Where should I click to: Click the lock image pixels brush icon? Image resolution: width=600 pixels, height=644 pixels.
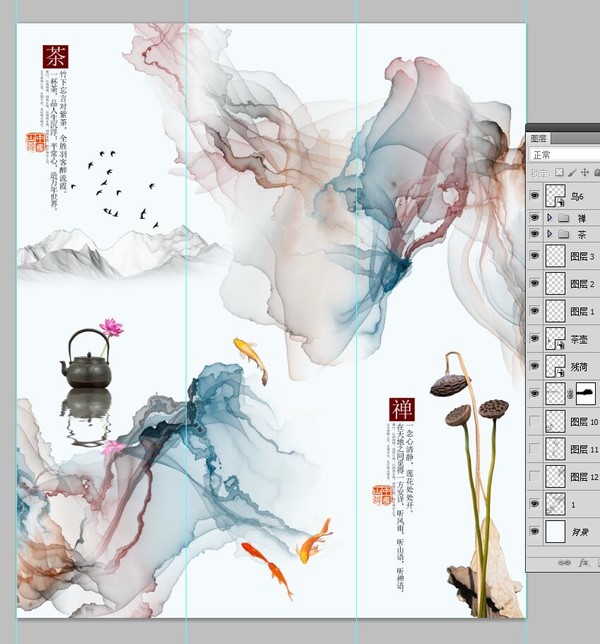click(572, 173)
